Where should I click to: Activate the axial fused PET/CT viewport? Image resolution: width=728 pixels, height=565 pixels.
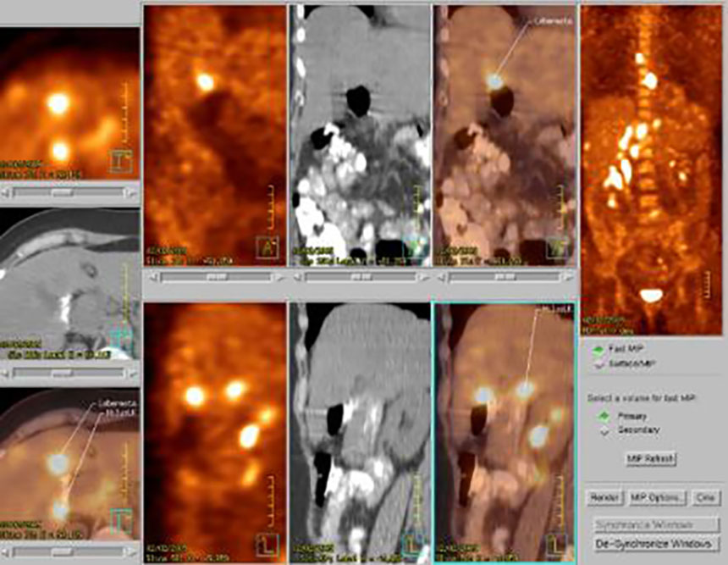pyautogui.click(x=69, y=463)
